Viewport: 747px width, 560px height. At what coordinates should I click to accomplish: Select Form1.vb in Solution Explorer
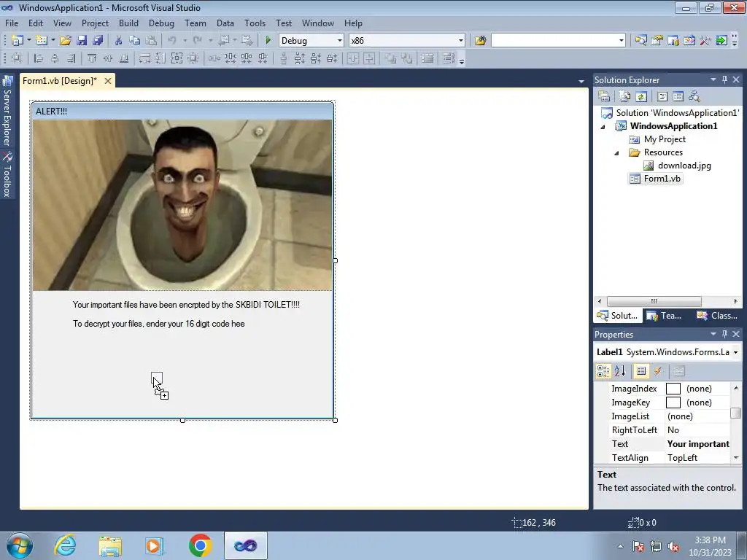click(656, 179)
